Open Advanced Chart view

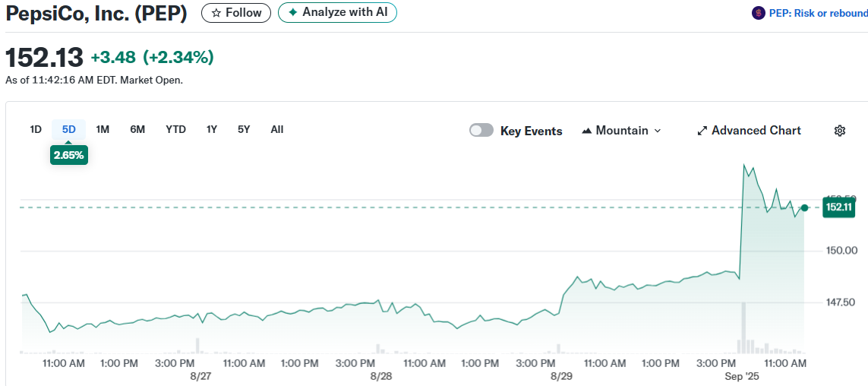point(749,131)
